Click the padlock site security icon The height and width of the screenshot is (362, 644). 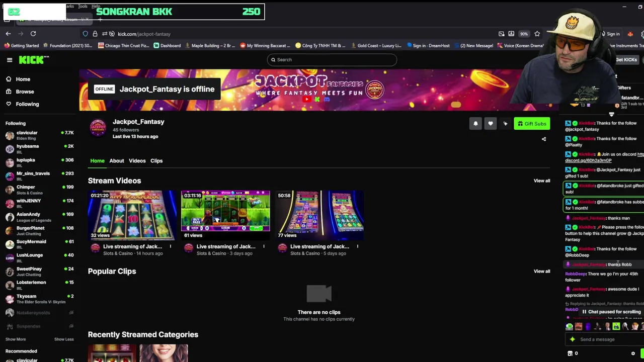click(x=95, y=34)
